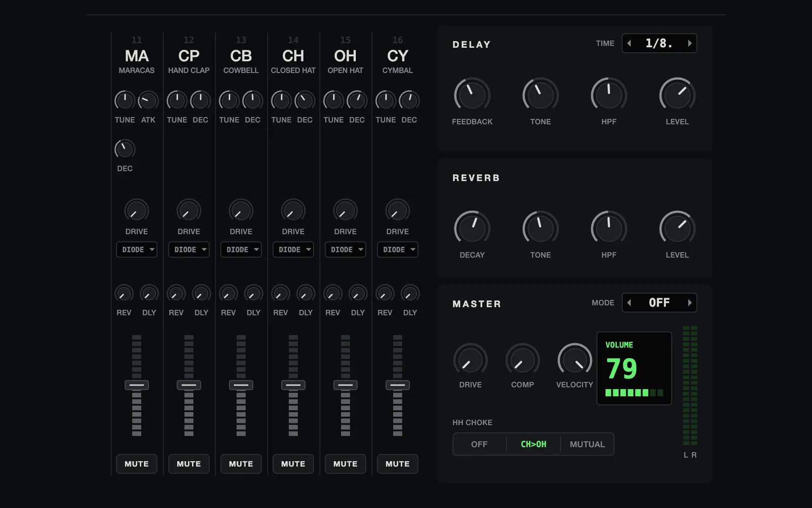The width and height of the screenshot is (812, 508).
Task: Click the L R output level meter
Action: point(690,386)
